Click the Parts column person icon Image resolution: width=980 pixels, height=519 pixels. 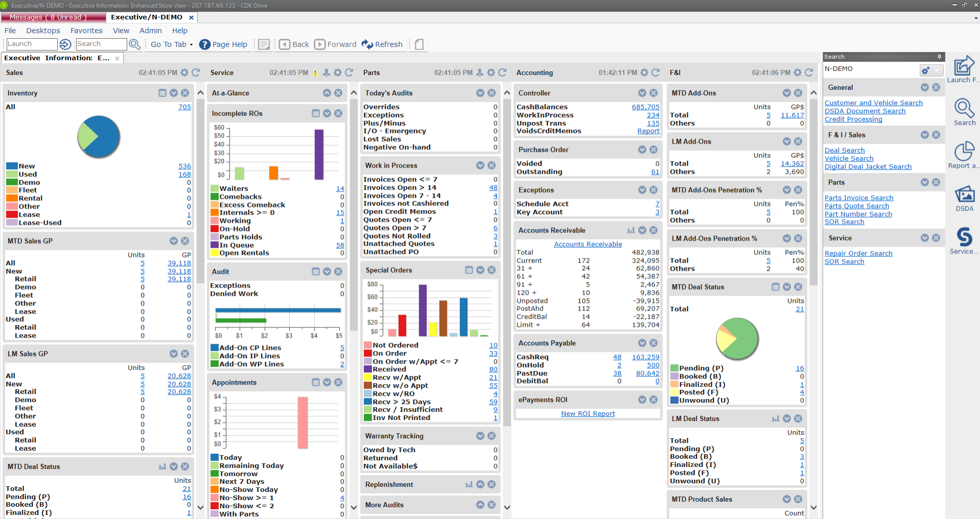click(480, 73)
